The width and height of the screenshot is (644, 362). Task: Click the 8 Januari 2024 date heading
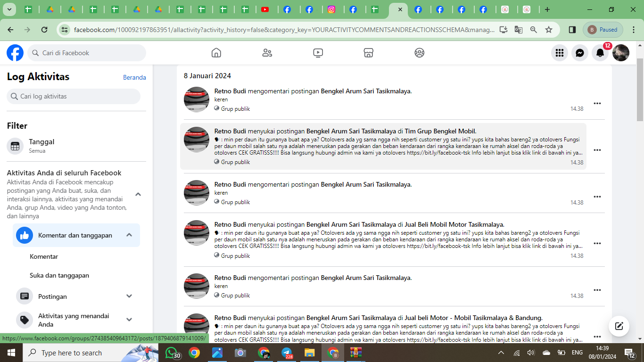pyautogui.click(x=207, y=75)
